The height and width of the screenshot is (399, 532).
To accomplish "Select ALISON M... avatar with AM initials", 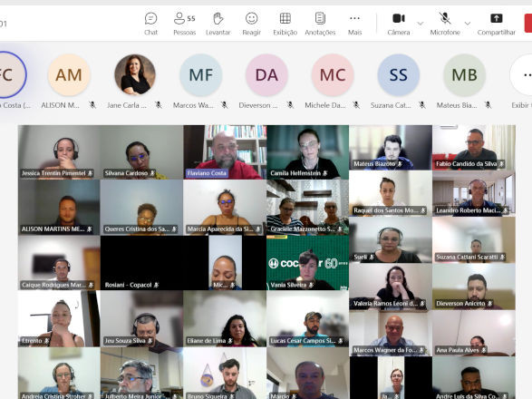I will click(69, 75).
